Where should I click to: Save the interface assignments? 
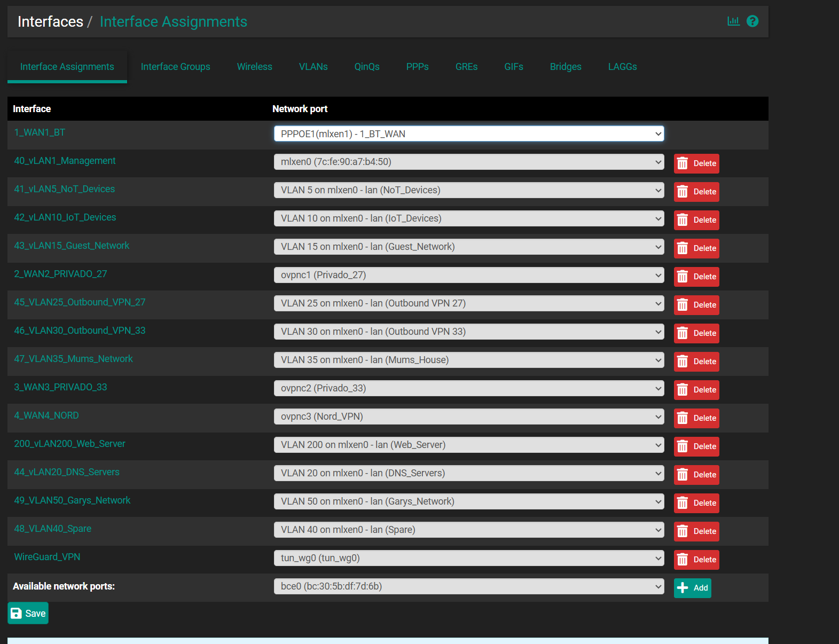point(28,613)
